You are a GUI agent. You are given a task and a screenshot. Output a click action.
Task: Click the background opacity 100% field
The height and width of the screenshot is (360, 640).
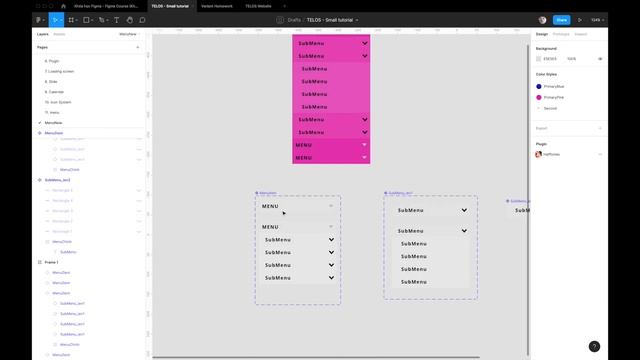point(572,59)
